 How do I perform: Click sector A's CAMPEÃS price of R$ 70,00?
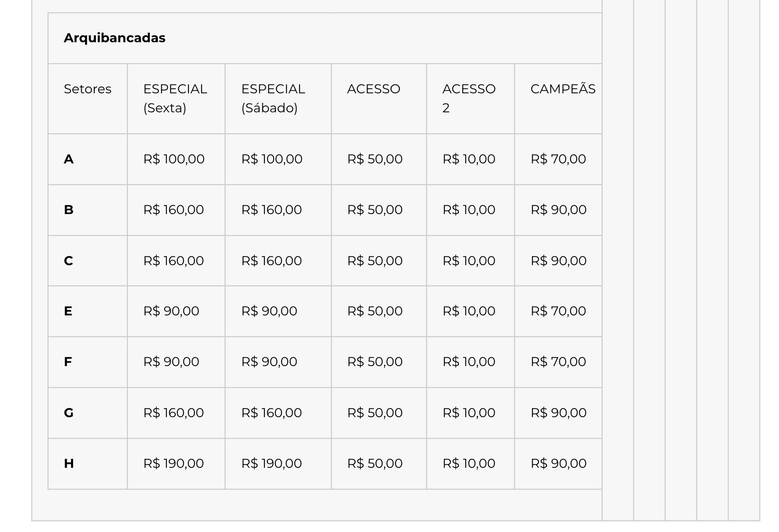point(558,159)
